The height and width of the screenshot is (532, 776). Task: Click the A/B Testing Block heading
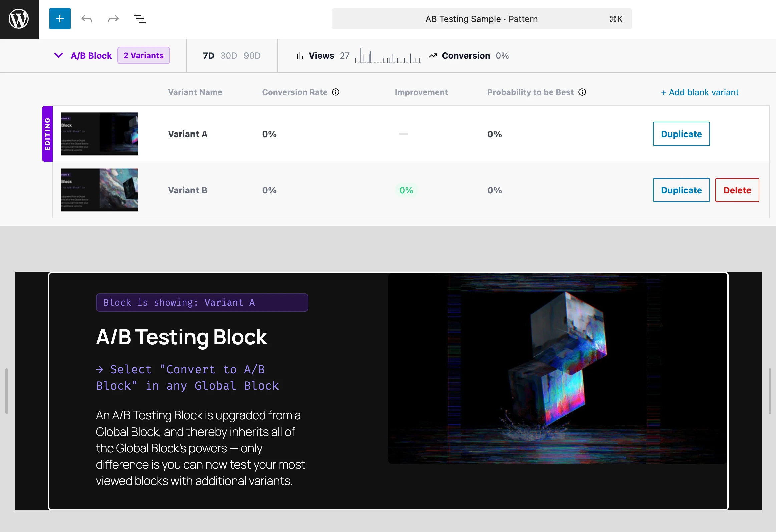[181, 337]
